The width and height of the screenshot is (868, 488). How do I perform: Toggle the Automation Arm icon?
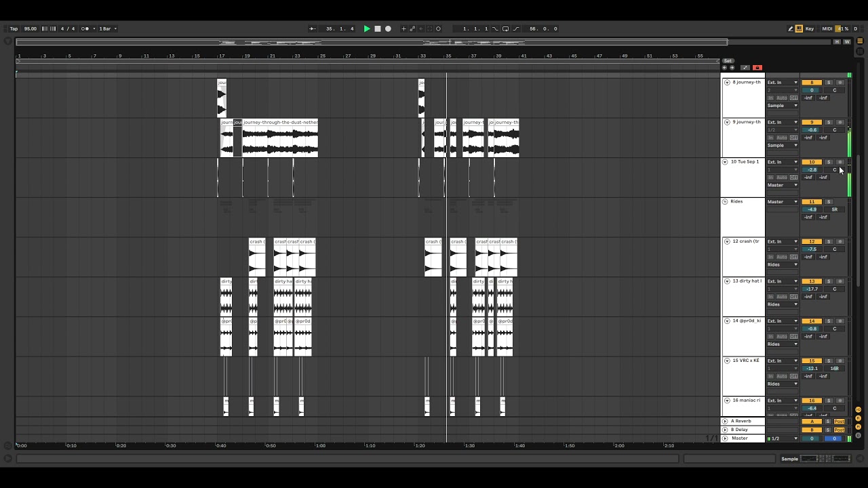(x=412, y=28)
